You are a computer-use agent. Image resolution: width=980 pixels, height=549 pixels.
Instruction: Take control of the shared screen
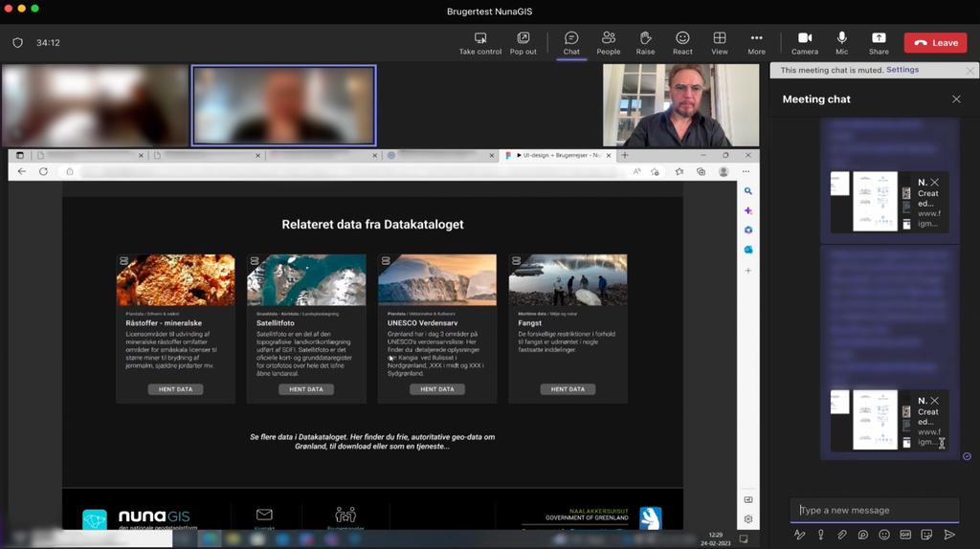[479, 42]
